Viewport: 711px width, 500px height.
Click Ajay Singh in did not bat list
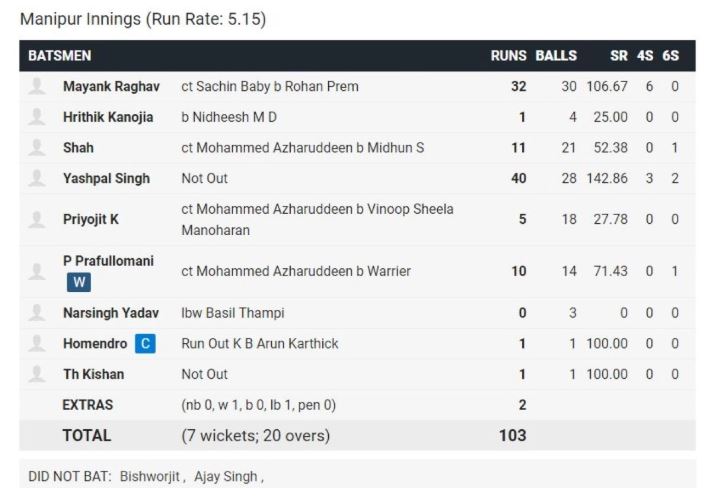click(x=226, y=476)
